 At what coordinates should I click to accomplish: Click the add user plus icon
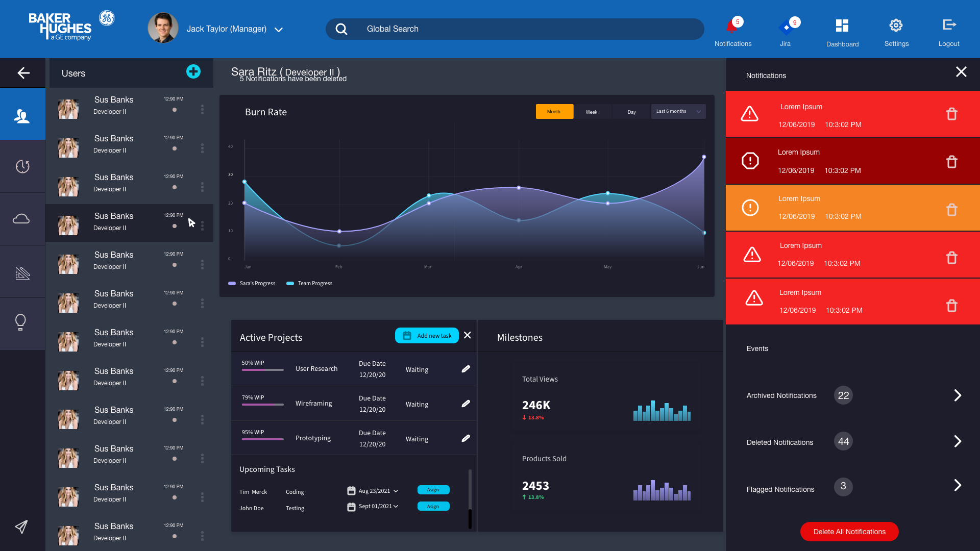click(193, 72)
